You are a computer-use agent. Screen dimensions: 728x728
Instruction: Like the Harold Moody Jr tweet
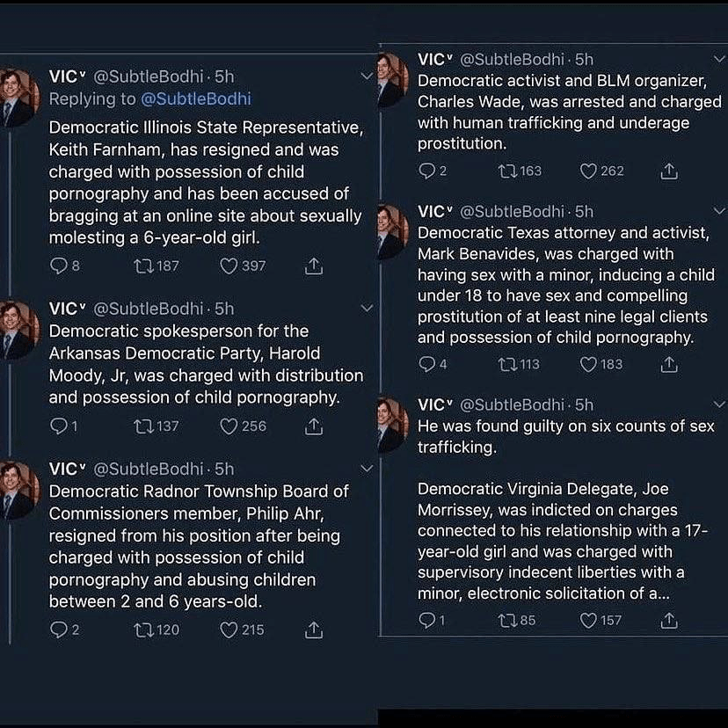(229, 426)
